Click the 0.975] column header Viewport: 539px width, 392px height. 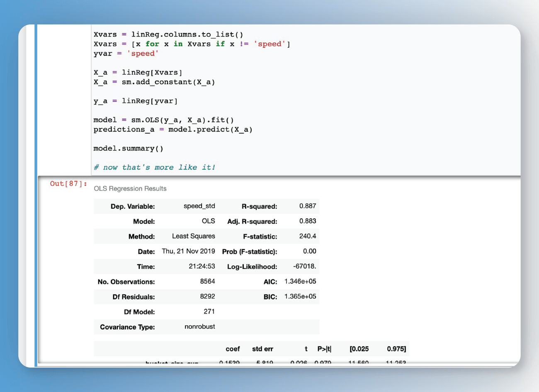[x=396, y=349]
